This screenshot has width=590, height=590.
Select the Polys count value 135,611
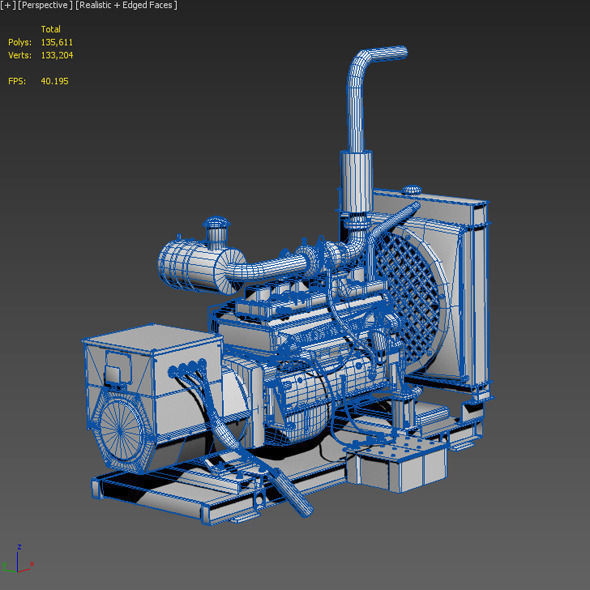pos(56,42)
